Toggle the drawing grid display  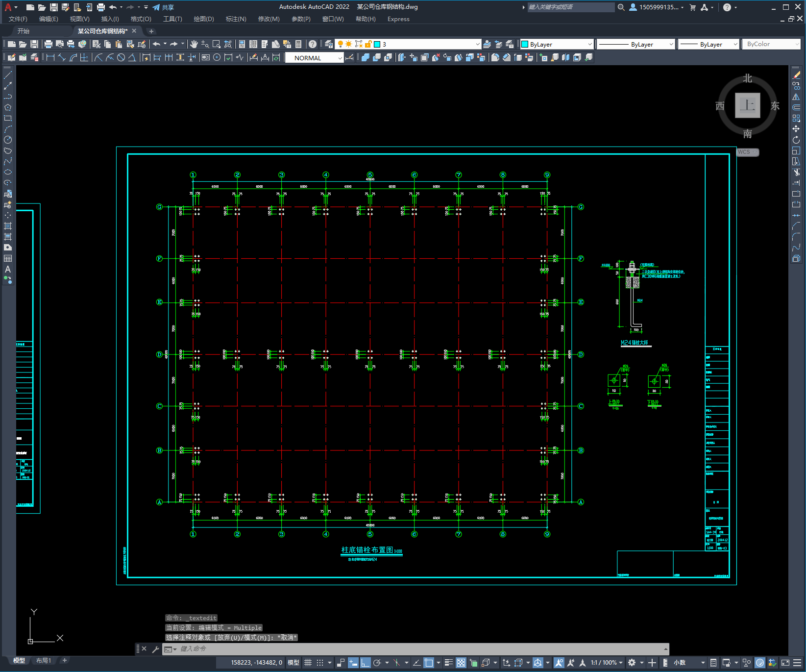coord(308,663)
